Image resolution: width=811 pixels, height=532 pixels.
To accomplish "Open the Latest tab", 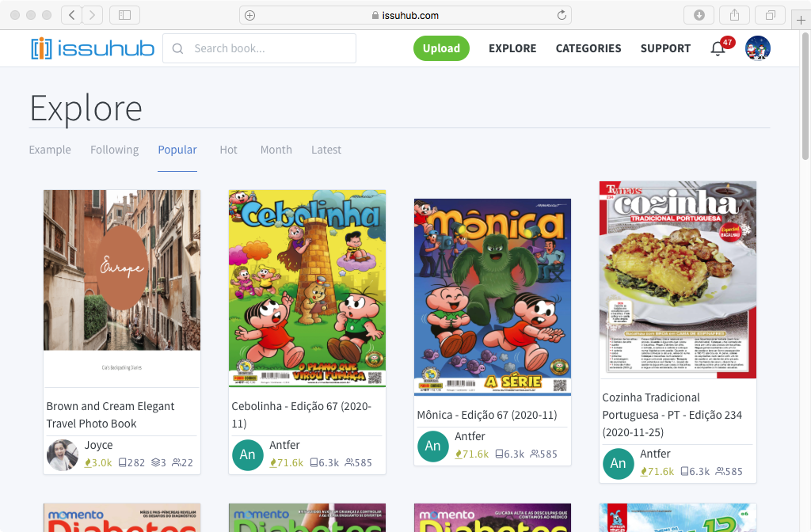I will [326, 150].
